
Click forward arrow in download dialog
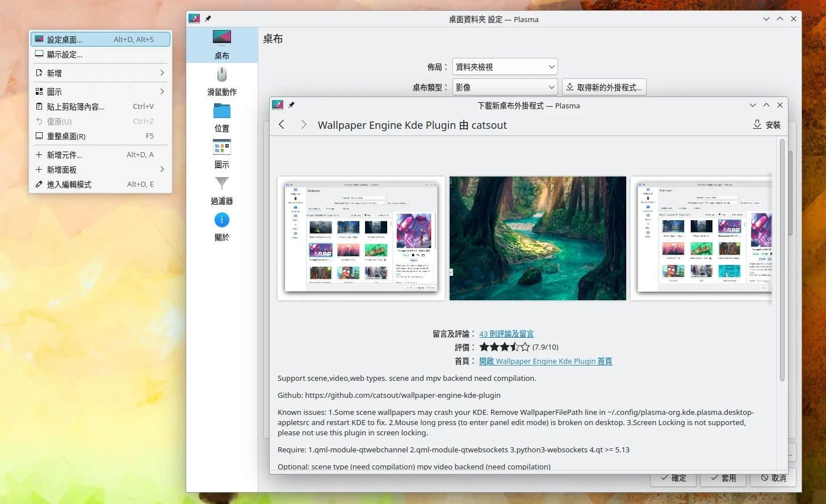point(304,125)
